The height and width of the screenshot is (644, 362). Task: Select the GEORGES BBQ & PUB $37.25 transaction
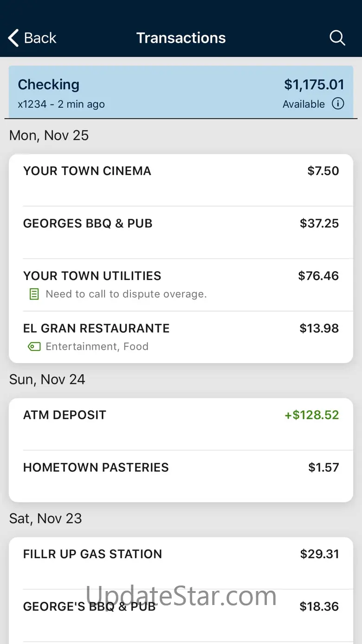181,233
